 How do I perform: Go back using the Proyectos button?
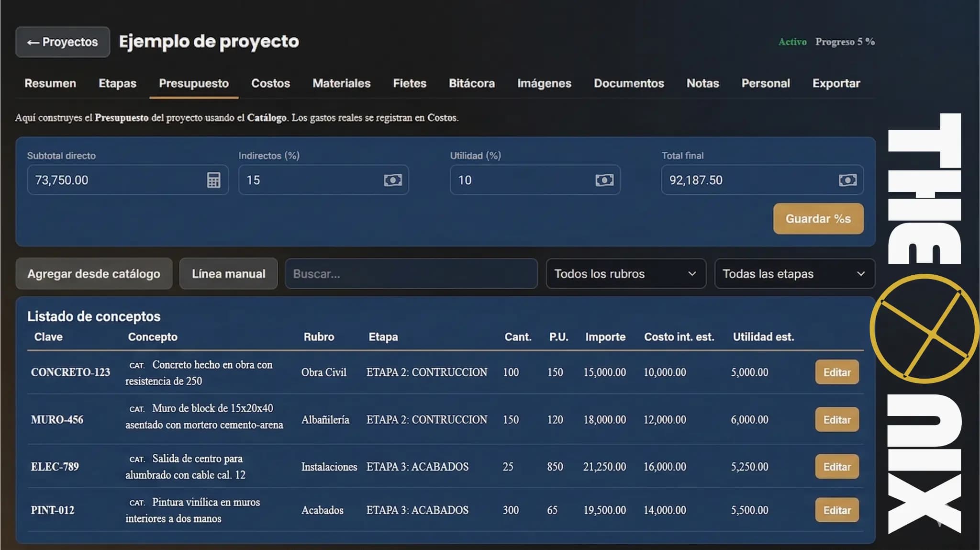point(63,42)
